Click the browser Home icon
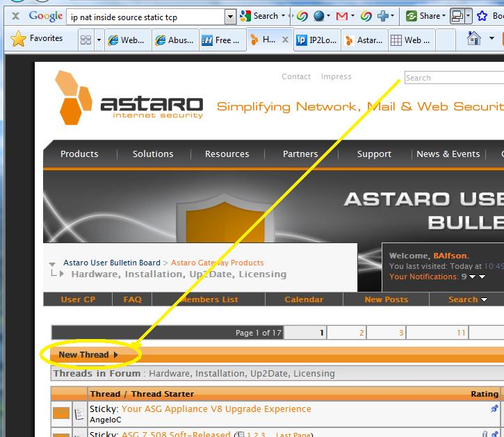The height and width of the screenshot is (437, 504). point(474,39)
